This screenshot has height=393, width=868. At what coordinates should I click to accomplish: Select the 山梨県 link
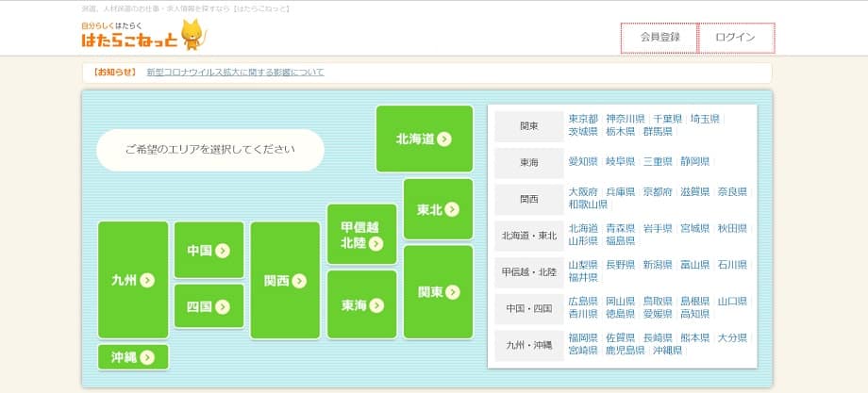point(583,265)
